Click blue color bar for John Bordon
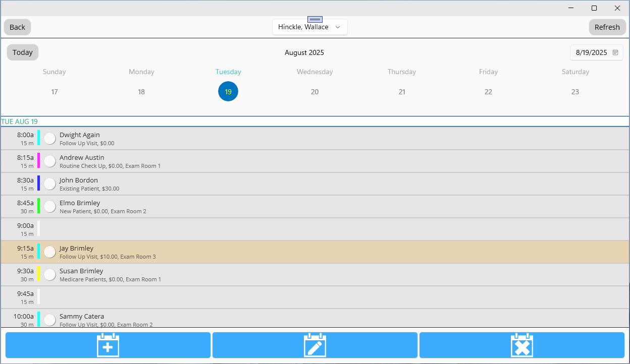The image size is (630, 364). tap(39, 183)
